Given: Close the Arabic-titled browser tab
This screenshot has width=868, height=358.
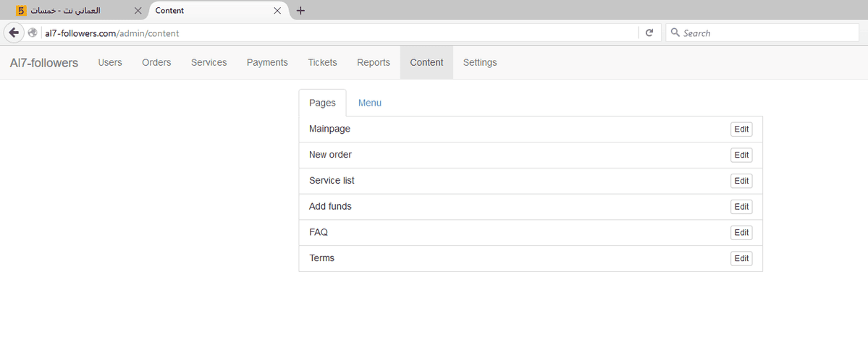Looking at the screenshot, I should click(x=138, y=11).
